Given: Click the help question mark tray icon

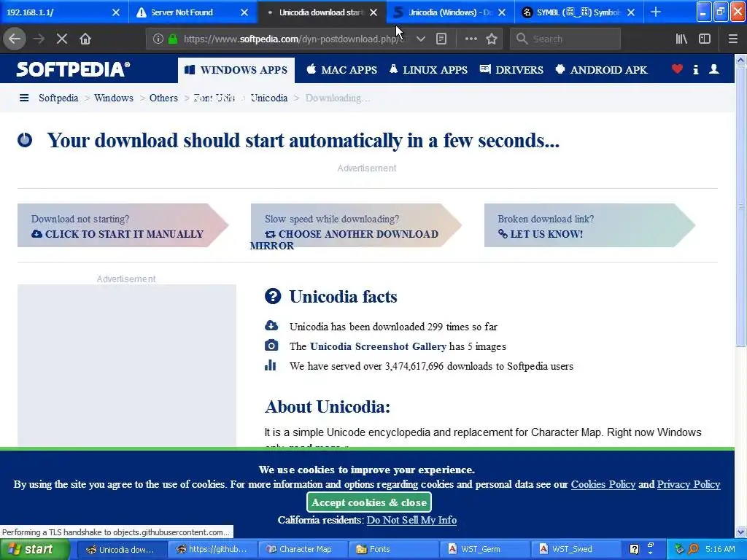Looking at the screenshot, I should point(634,549).
